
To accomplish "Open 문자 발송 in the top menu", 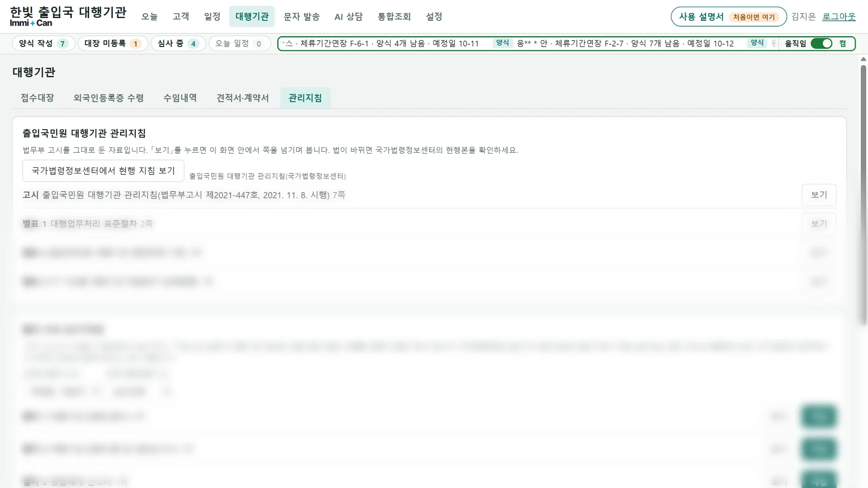I will click(302, 17).
